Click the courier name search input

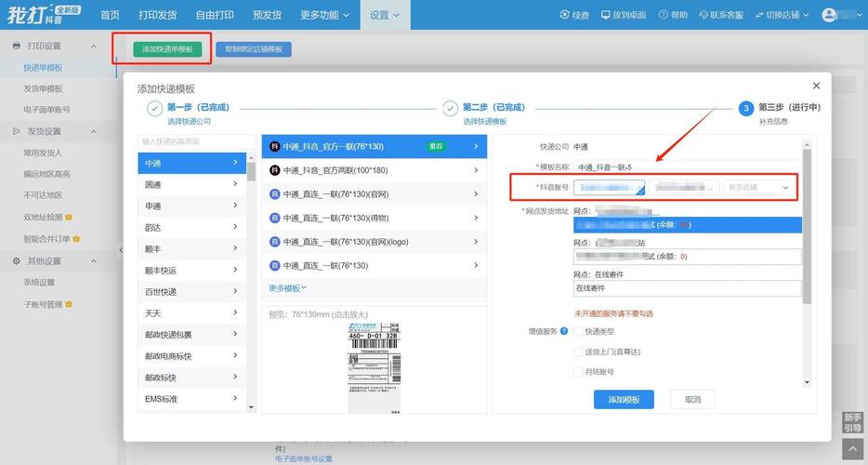pos(196,142)
